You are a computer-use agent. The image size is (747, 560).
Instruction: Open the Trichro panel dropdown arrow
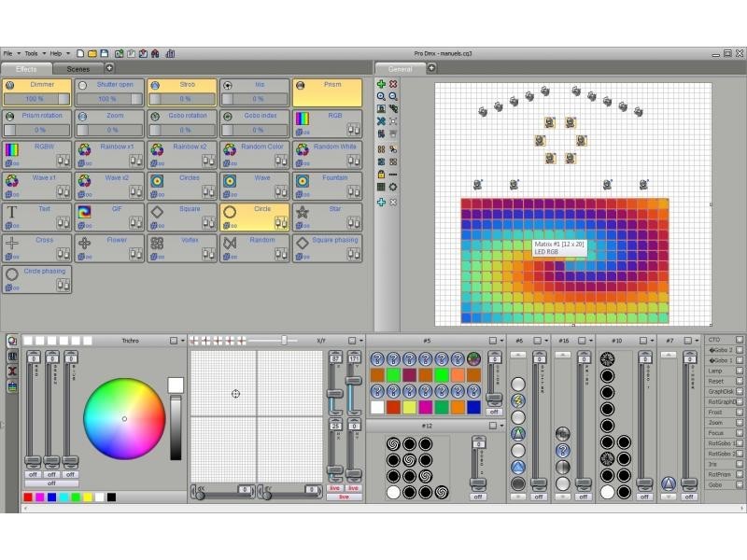[183, 341]
